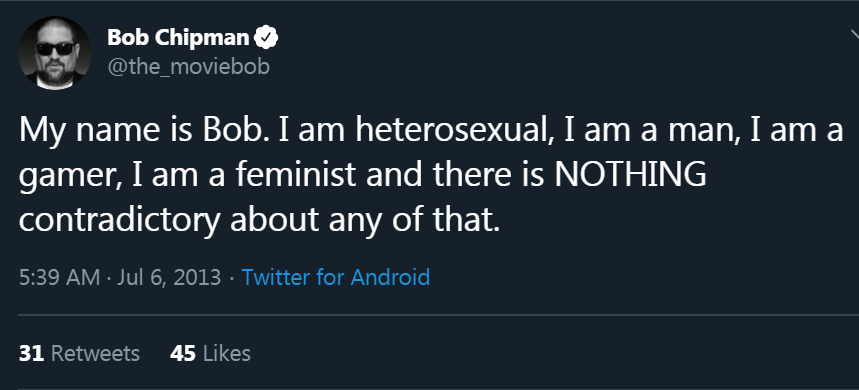View the list of 45 Likes
Image resolution: width=859 pixels, height=390 pixels.
tap(210, 353)
